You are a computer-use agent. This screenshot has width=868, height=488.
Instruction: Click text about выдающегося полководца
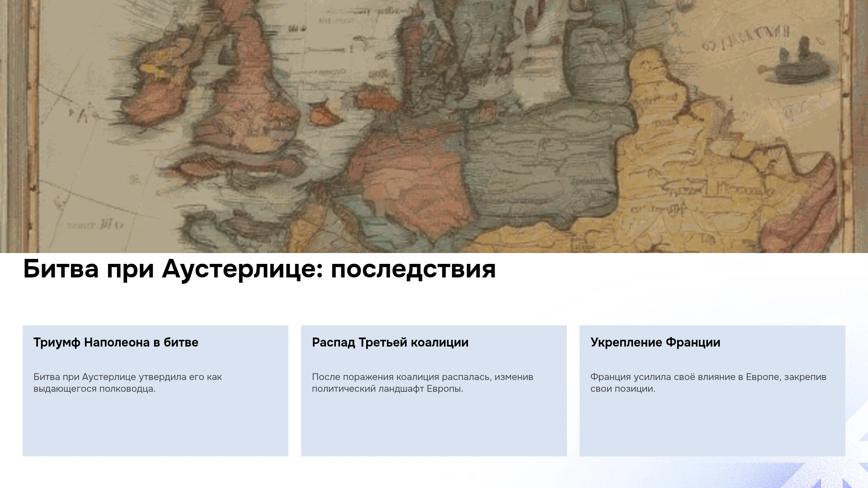[x=94, y=389]
